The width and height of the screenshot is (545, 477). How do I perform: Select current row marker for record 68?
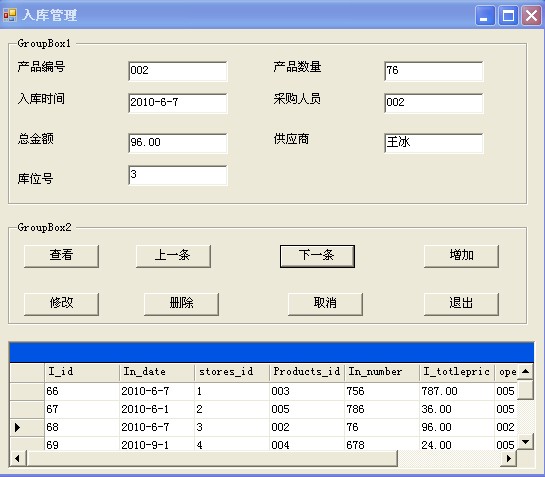(x=27, y=427)
